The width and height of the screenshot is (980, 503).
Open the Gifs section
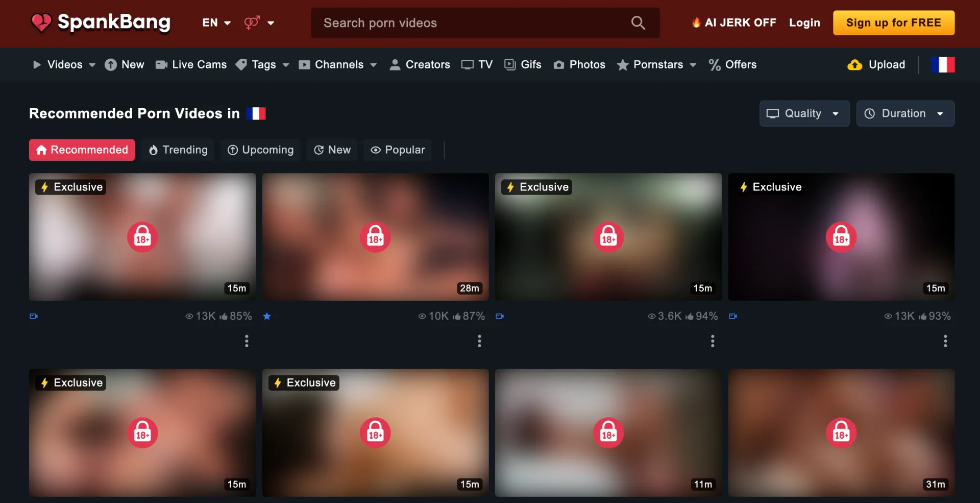(523, 65)
